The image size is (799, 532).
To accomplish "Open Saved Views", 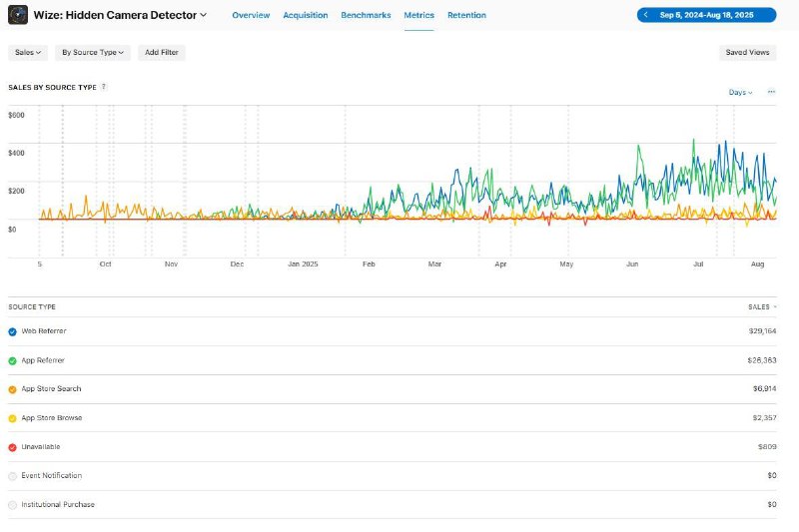I will (x=747, y=53).
